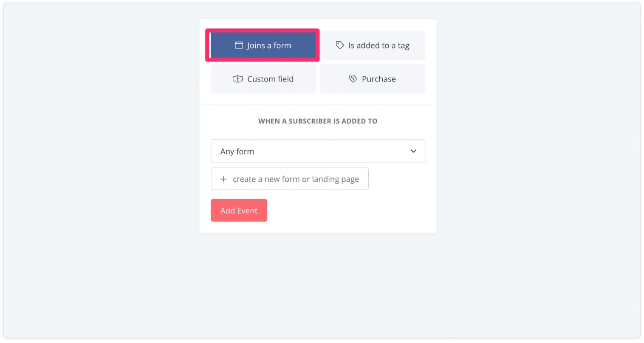Expand the Any form dropdown chevron
The height and width of the screenshot is (343, 644).
click(x=413, y=151)
